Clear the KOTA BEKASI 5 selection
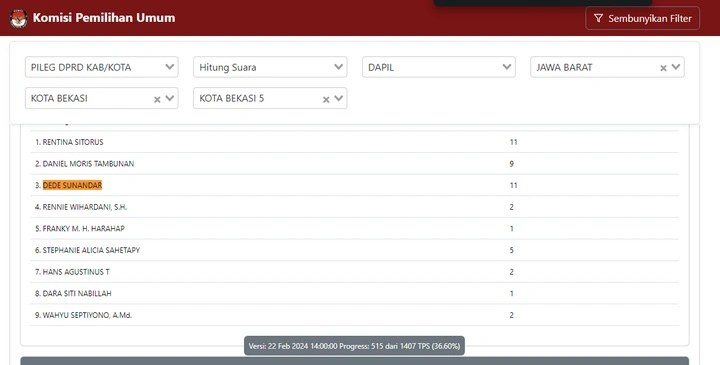This screenshot has width=720, height=365. [326, 99]
